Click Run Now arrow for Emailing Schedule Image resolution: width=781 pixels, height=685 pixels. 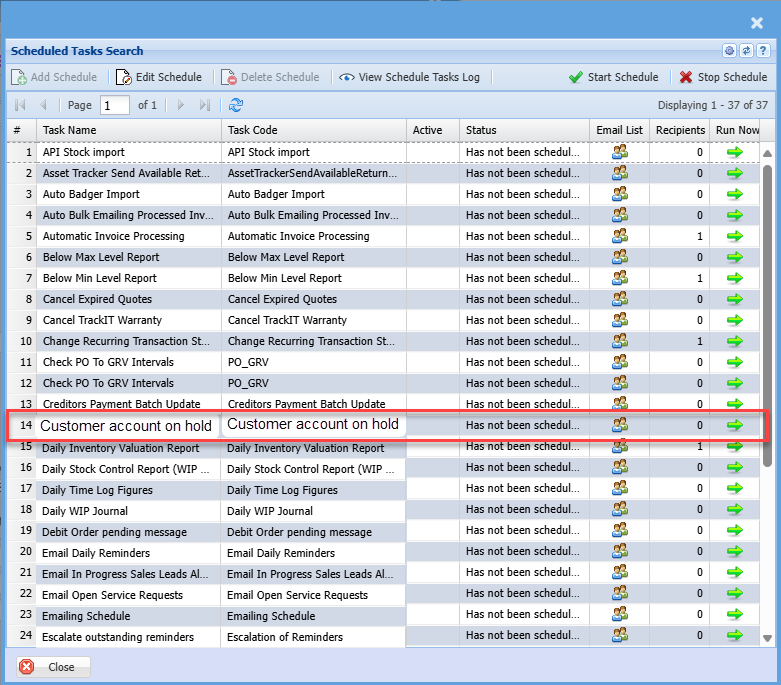tap(735, 616)
